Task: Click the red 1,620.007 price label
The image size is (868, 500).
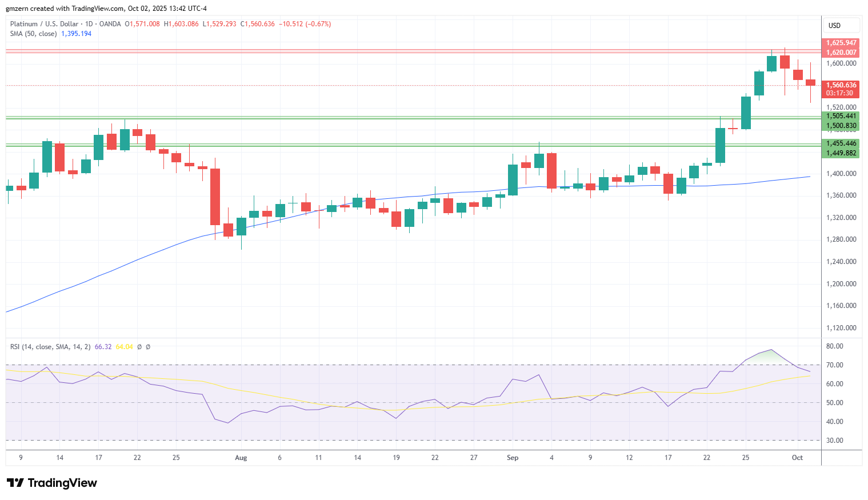Action: point(841,53)
